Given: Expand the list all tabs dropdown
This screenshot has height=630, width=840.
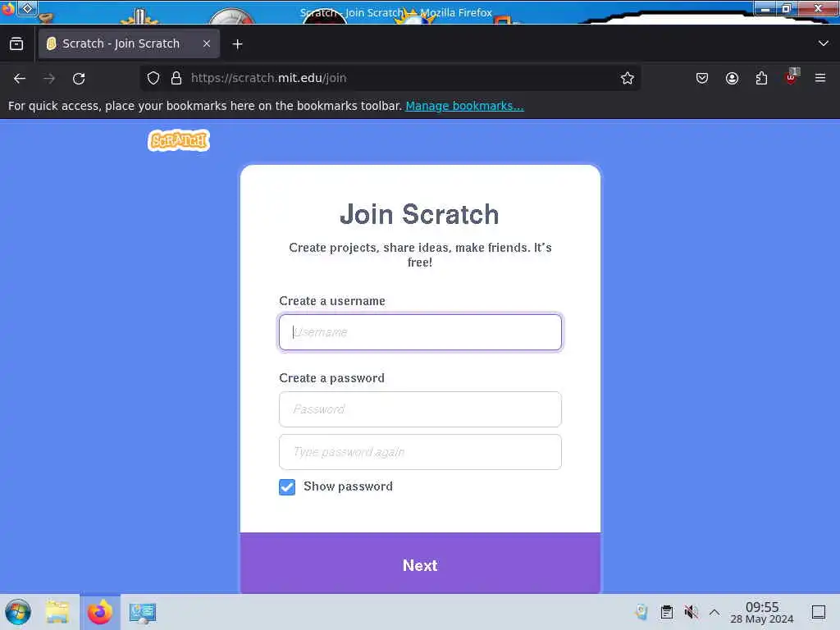Looking at the screenshot, I should pos(824,43).
